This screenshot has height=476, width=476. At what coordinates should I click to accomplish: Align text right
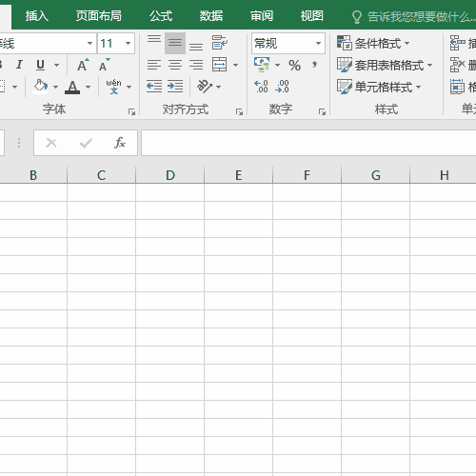(x=196, y=65)
